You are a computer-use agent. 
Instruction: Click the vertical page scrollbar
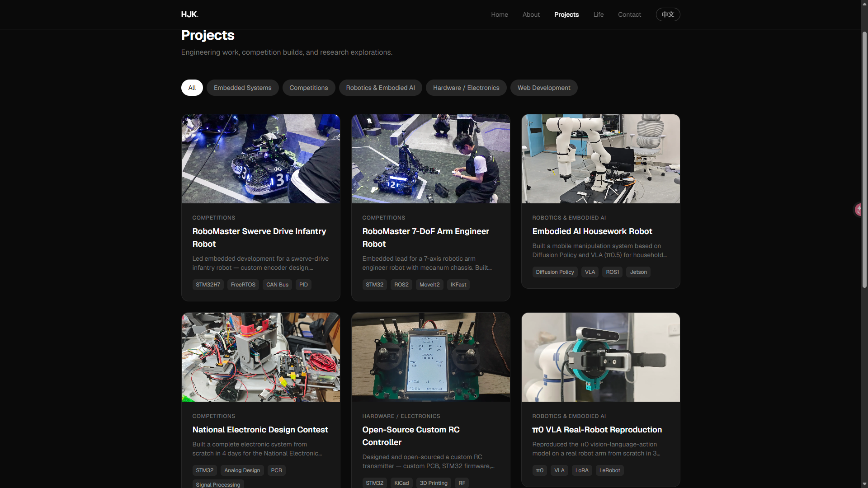click(864, 160)
